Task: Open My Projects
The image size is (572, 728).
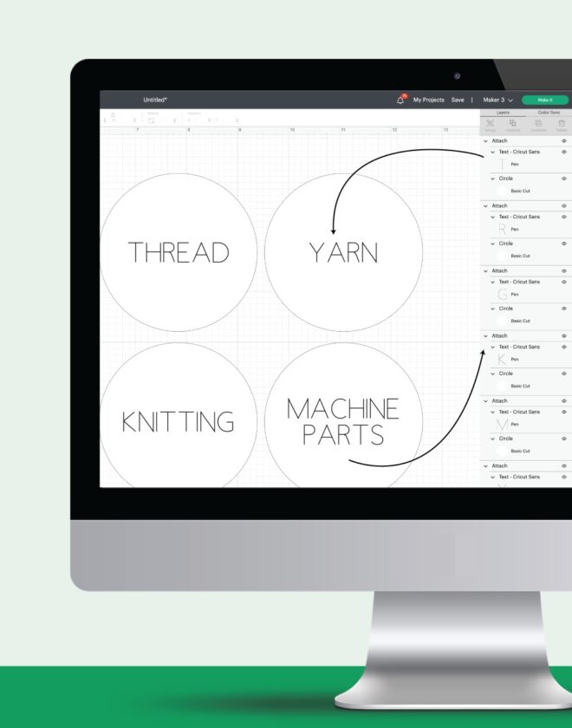Action: coord(428,101)
